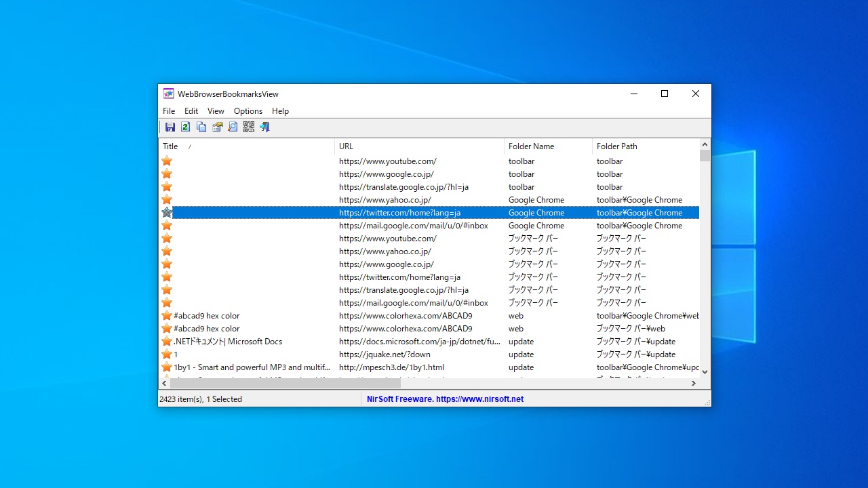Click star icon of mail.google.com ブックマーク バー row
Image resolution: width=868 pixels, height=488 pixels.
[167, 303]
